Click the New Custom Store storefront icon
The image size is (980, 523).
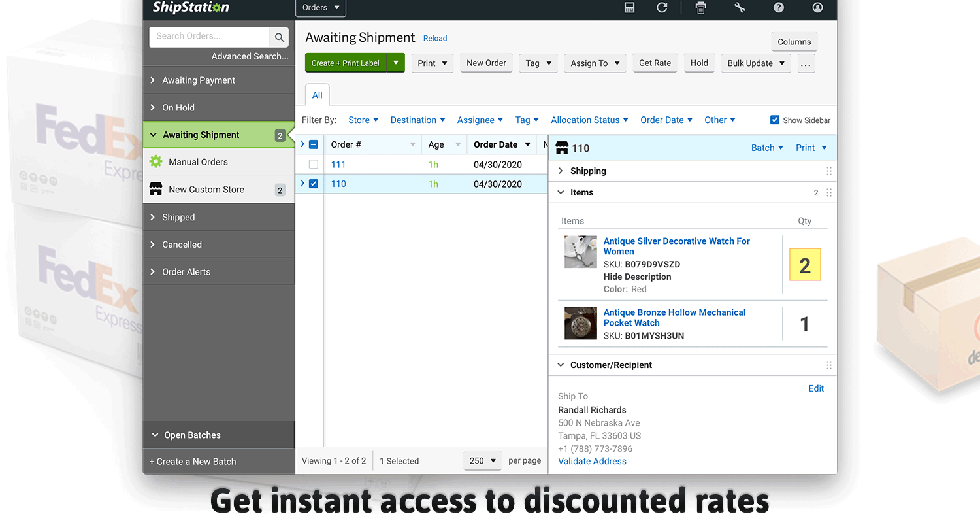point(155,189)
